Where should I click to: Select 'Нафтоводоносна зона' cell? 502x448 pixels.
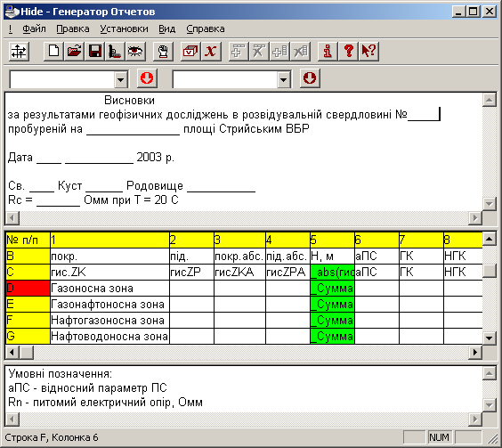[109, 336]
